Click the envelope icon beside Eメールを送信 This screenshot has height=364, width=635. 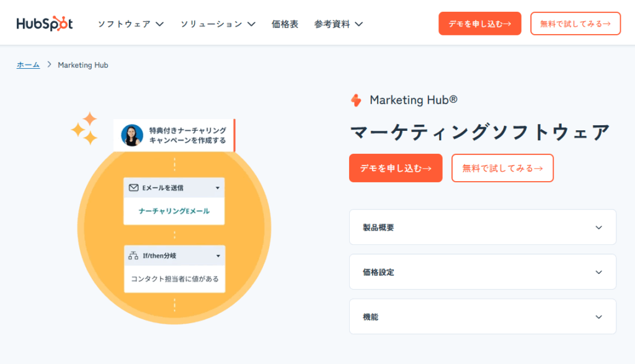click(134, 187)
